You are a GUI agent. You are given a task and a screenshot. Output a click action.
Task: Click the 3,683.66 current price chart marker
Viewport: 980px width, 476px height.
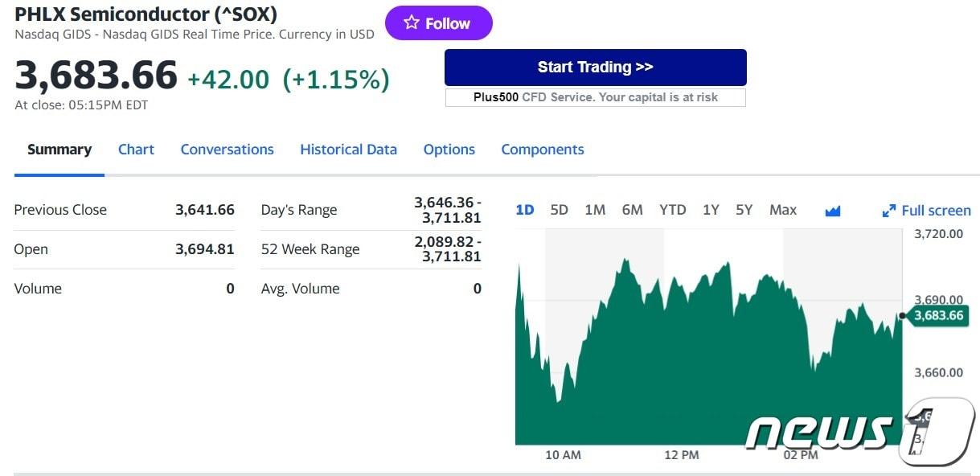(937, 316)
